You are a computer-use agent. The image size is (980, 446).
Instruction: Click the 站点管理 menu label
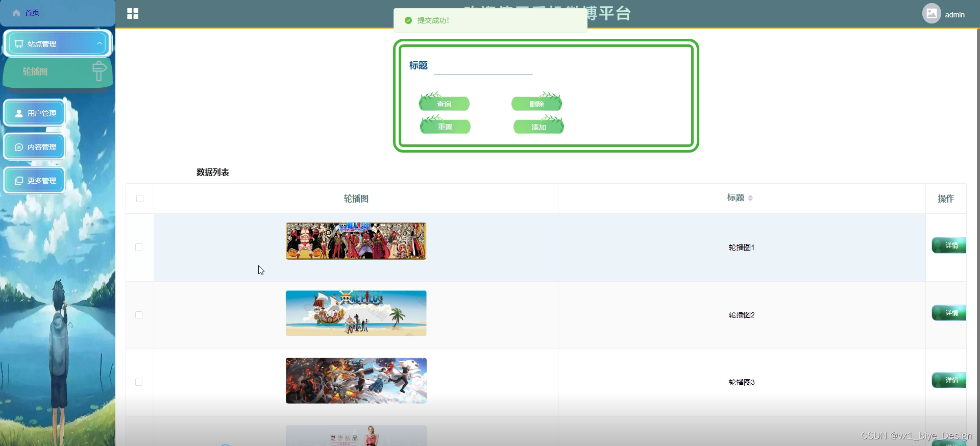tap(42, 44)
